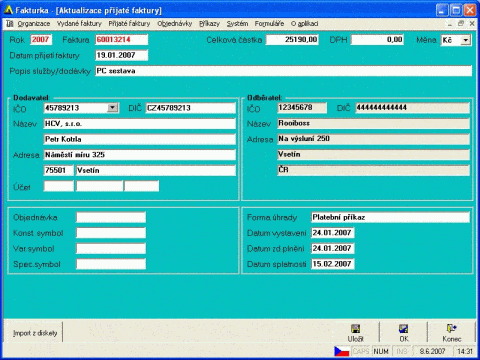This screenshot has height=360, width=480.
Task: Click the Var. symbol input field
Action: pos(111,249)
